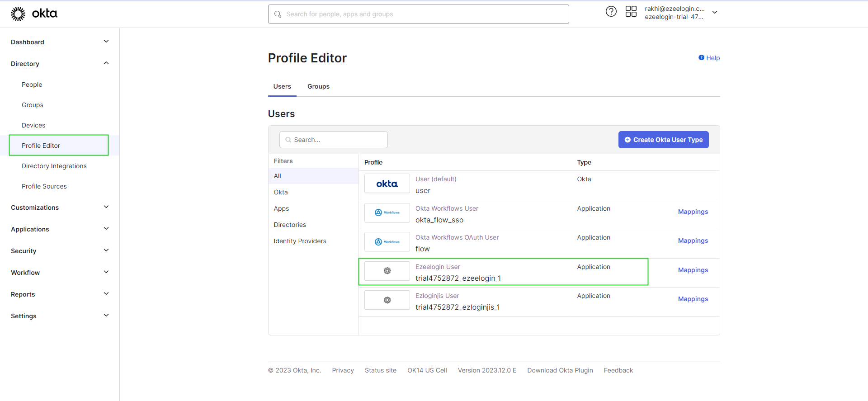Go to People in the Directory menu

pyautogui.click(x=32, y=85)
